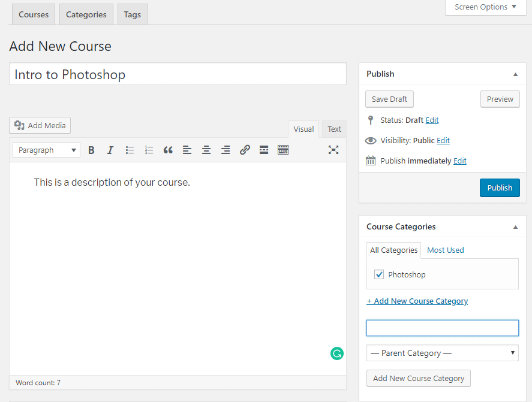Apply blockquote formatting
Viewport: 532px width, 402px height.
point(168,150)
